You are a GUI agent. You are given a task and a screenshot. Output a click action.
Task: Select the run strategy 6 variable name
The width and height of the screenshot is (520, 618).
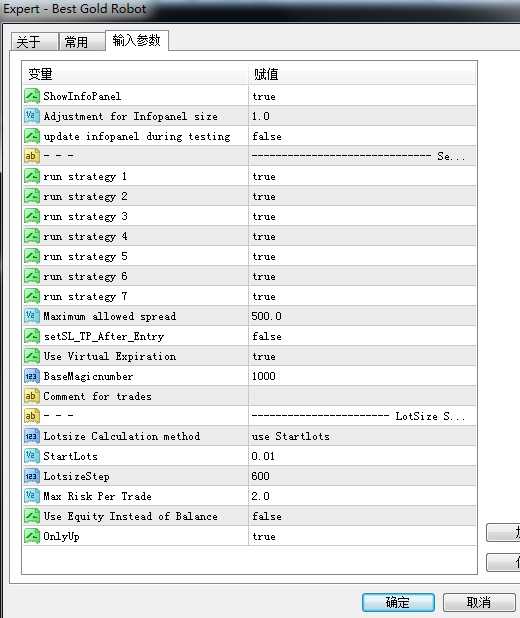(x=85, y=276)
